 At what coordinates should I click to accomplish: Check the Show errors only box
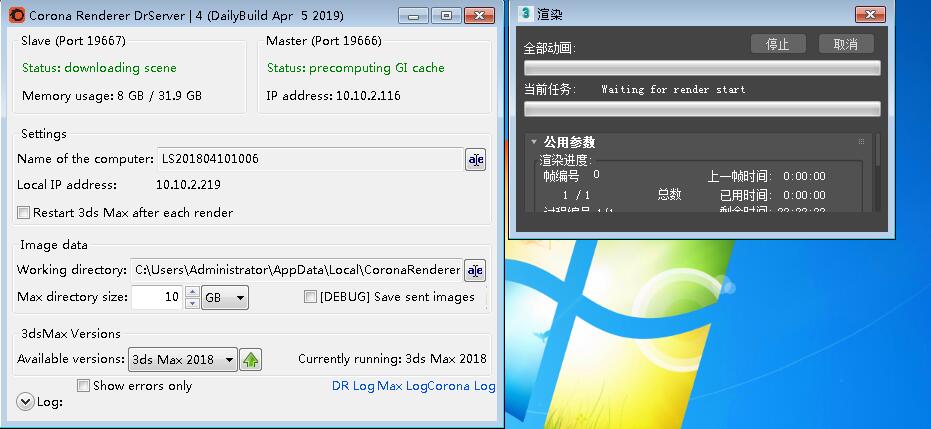[83, 386]
